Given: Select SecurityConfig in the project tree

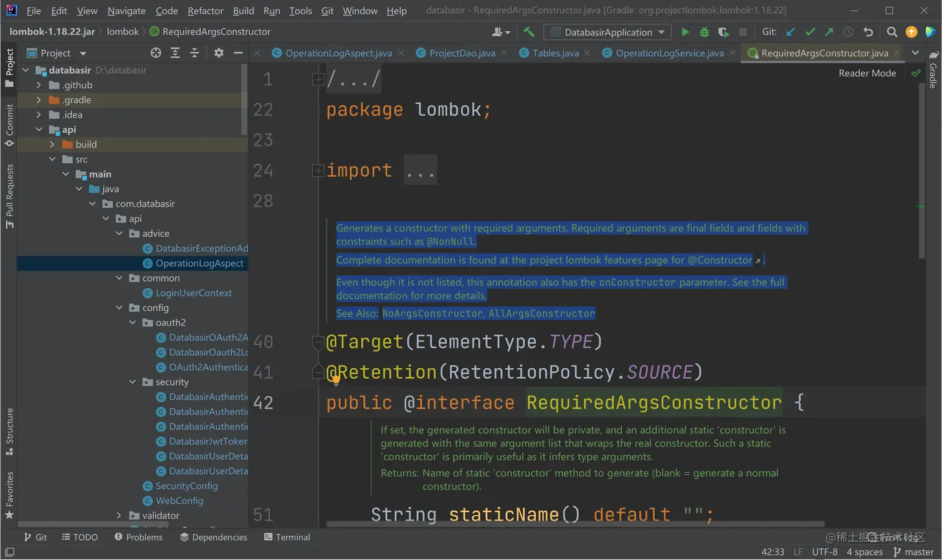Looking at the screenshot, I should click(x=186, y=486).
